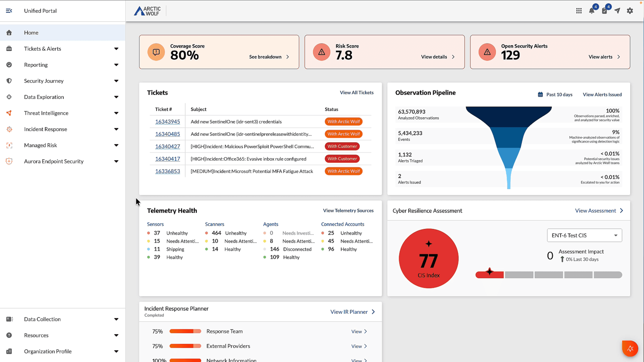Select Home in the sidebar
644x362 pixels.
31,33
